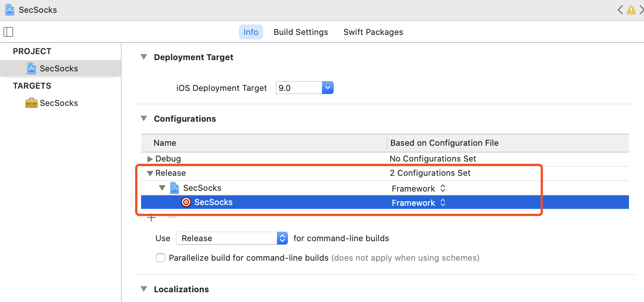Click the iOS Deployment Target 9.0 field
This screenshot has width=644, height=302.
click(x=299, y=88)
